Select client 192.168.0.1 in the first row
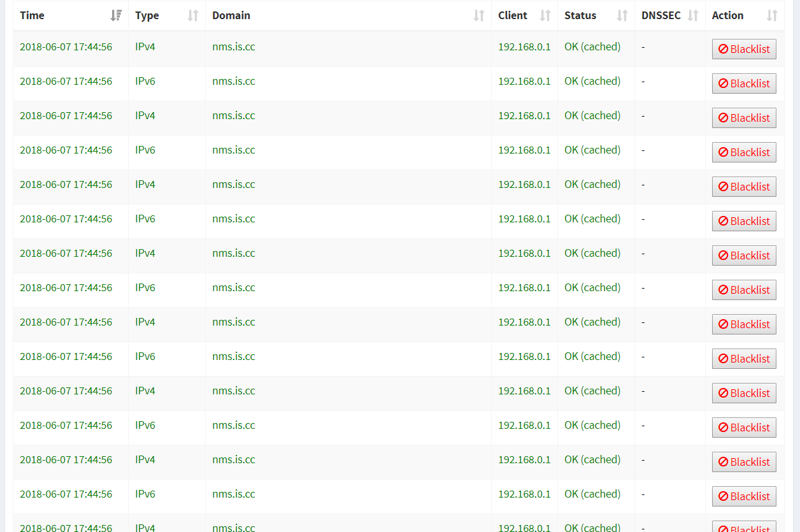Screen dimensions: 800x532 pos(524,47)
